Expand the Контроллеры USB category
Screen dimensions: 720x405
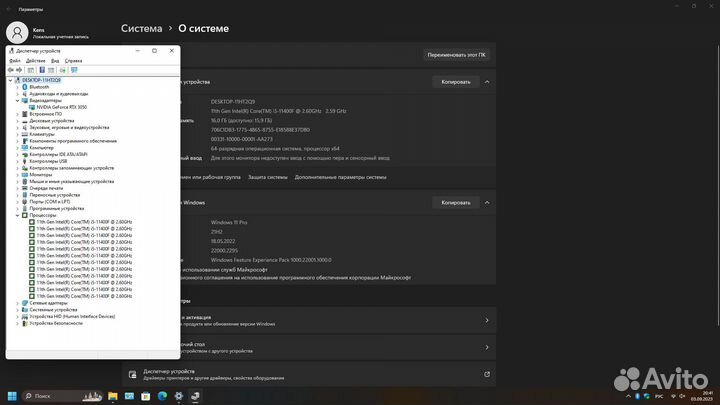coord(18,162)
